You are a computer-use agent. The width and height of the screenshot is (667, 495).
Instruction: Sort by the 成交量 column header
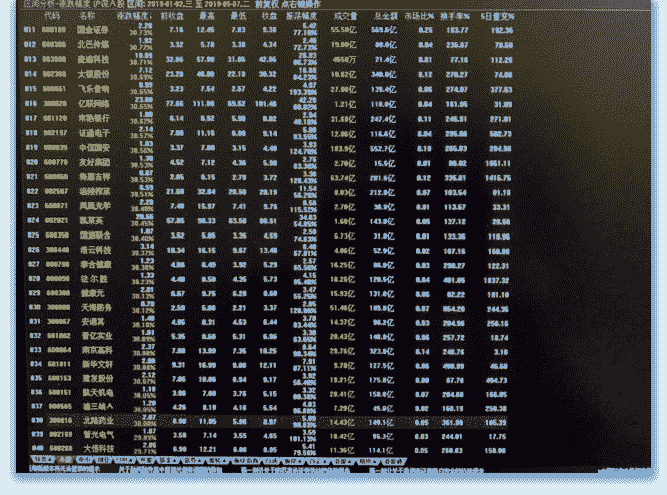(345, 16)
